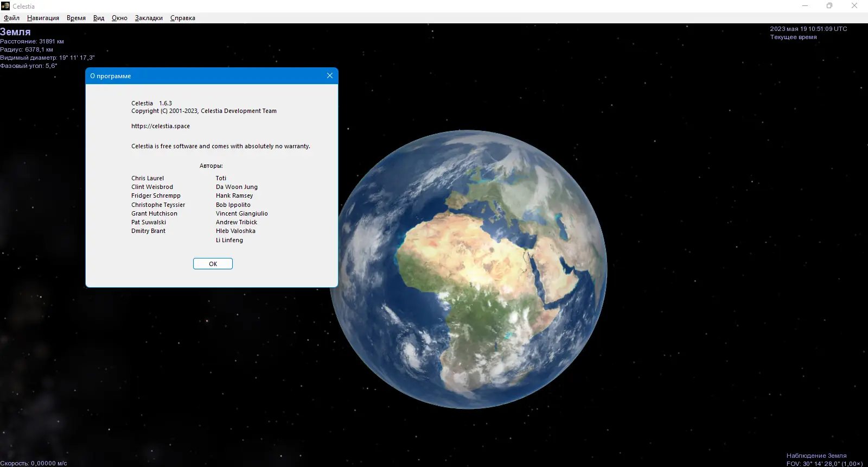Click the Celestia app icon in title bar
868x467 pixels.
[x=5, y=6]
